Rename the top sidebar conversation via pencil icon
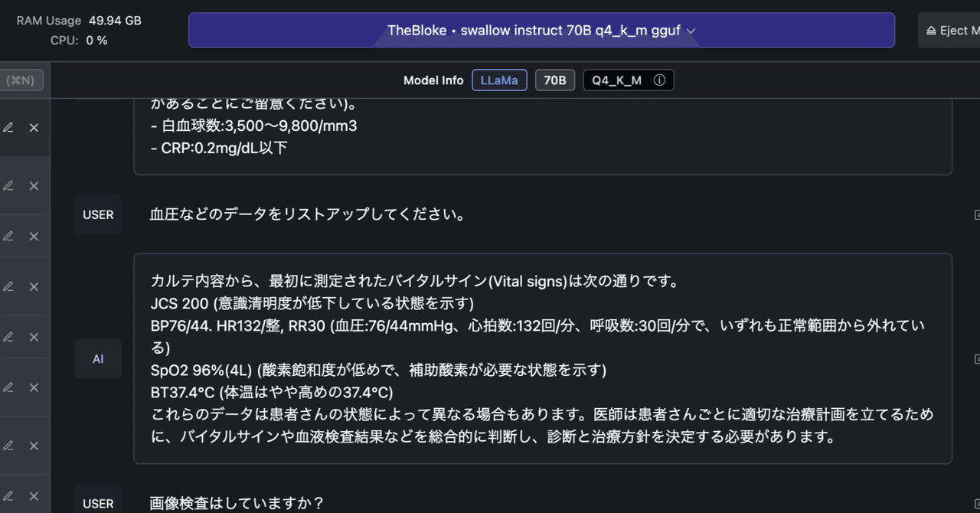Viewport: 980px width, 513px height. coord(8,128)
